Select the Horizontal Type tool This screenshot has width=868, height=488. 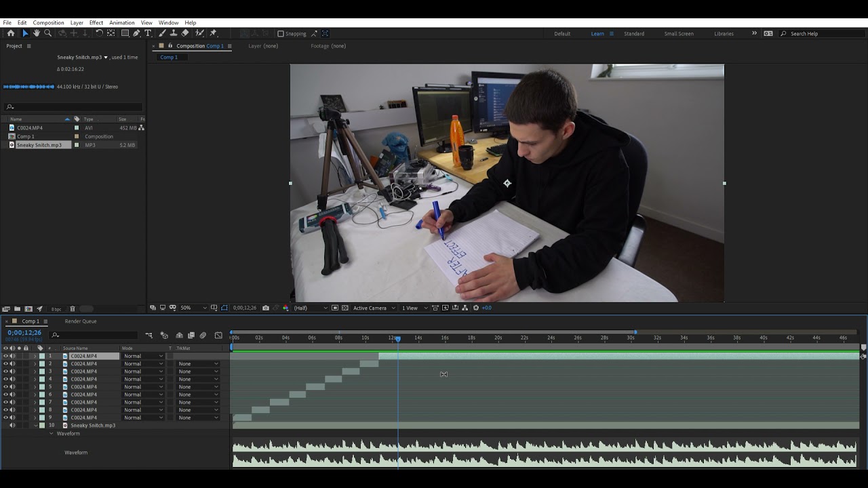pyautogui.click(x=148, y=33)
